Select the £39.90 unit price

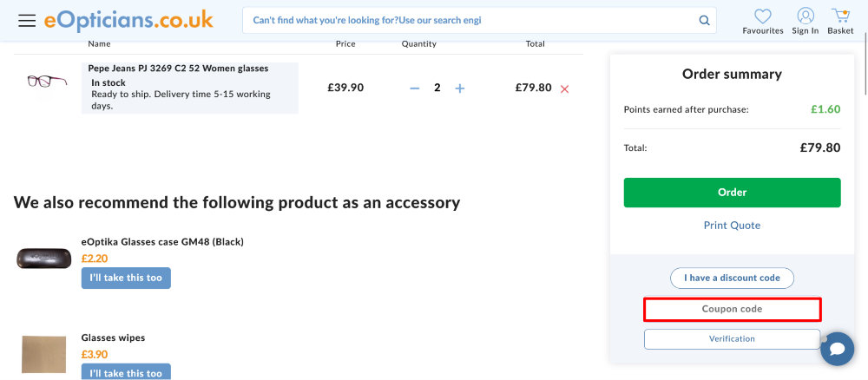[345, 88]
